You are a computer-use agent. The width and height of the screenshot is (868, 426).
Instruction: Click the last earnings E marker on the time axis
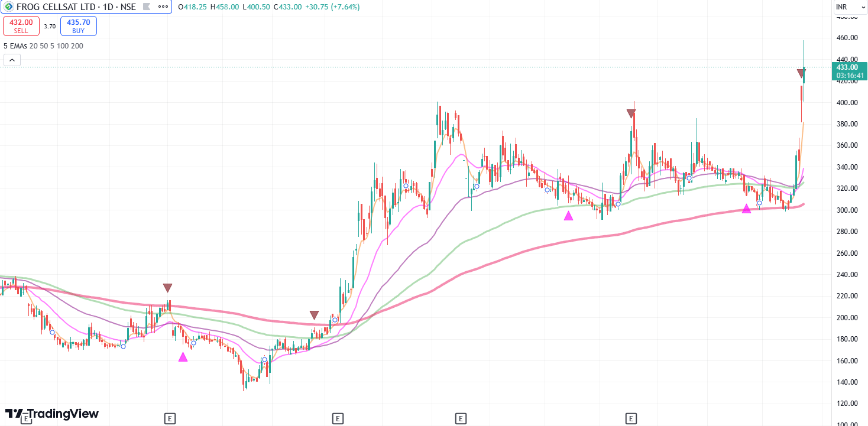631,419
